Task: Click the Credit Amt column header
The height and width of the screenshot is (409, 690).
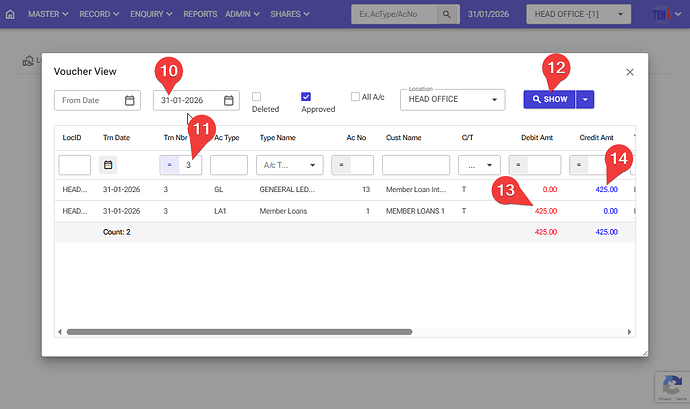Action: click(x=596, y=136)
